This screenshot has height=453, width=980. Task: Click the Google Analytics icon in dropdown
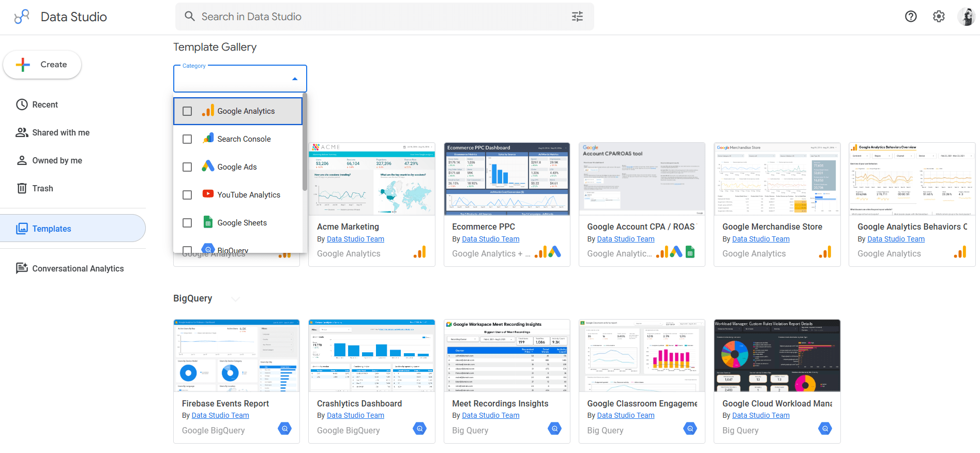(x=208, y=111)
